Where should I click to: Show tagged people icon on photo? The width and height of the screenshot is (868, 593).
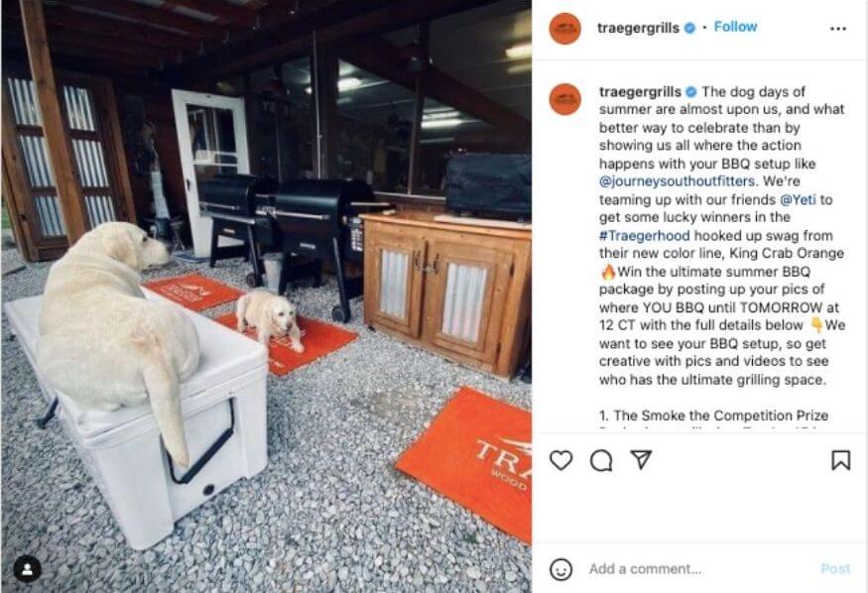[x=27, y=568]
